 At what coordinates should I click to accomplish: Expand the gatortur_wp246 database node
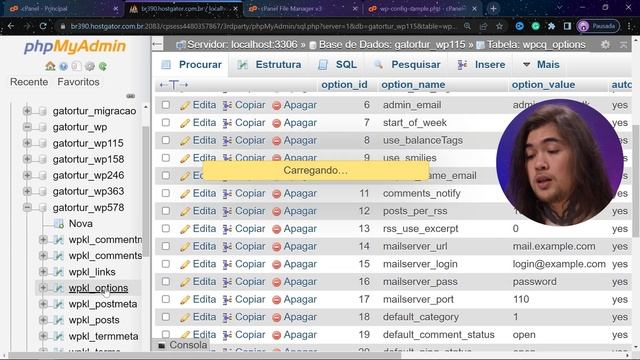tap(27, 175)
